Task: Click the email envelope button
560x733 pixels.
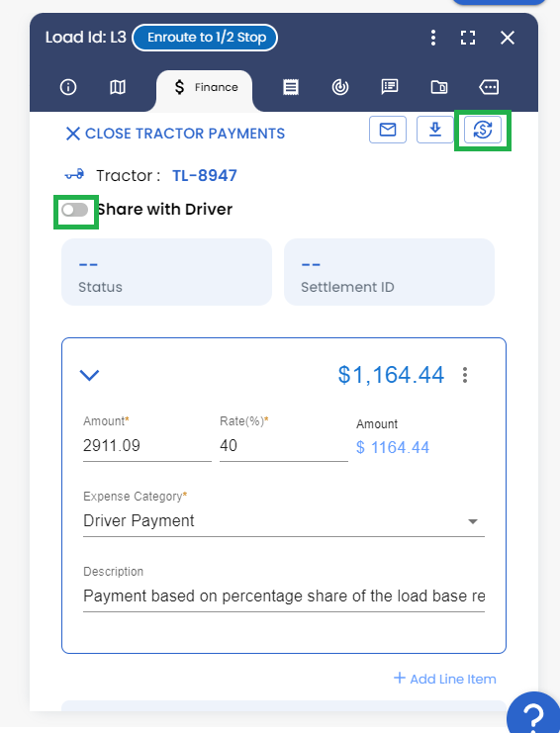Action: click(x=388, y=130)
